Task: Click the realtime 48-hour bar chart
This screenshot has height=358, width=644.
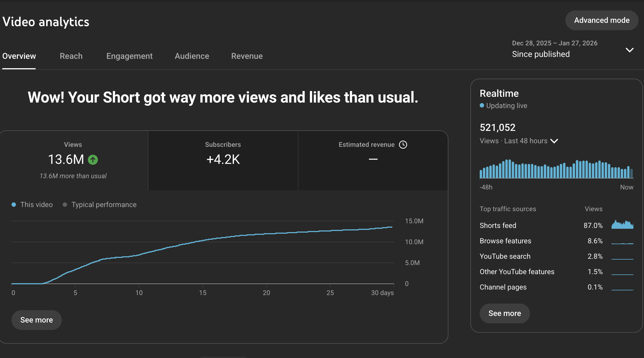Action: tap(556, 169)
